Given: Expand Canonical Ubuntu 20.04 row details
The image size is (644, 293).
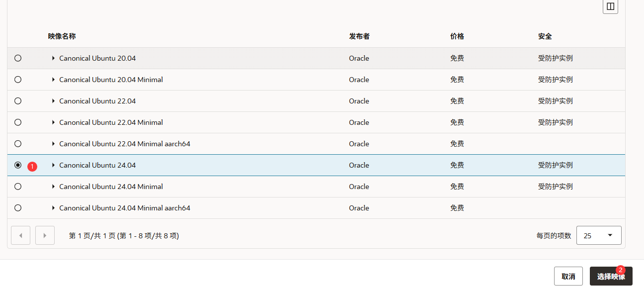Looking at the screenshot, I should point(53,58).
